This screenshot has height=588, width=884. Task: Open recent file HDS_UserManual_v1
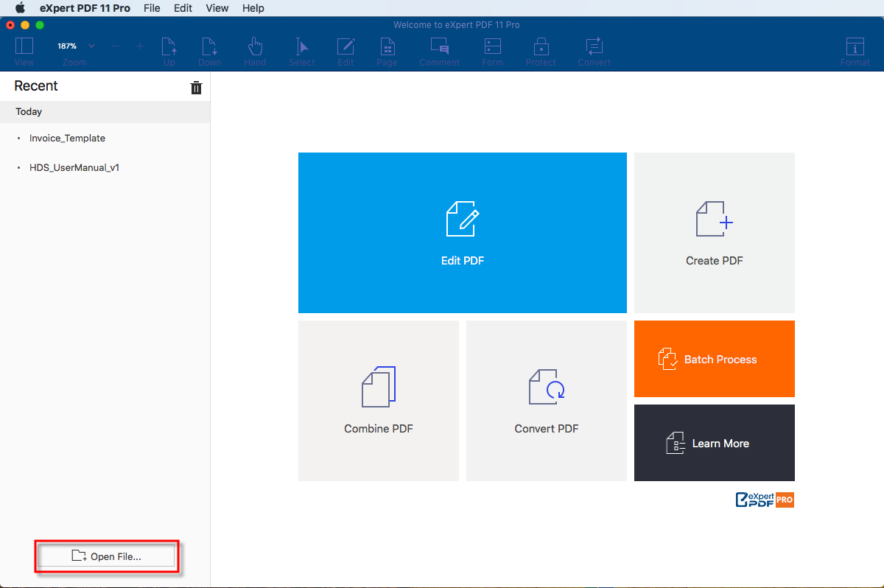point(74,167)
